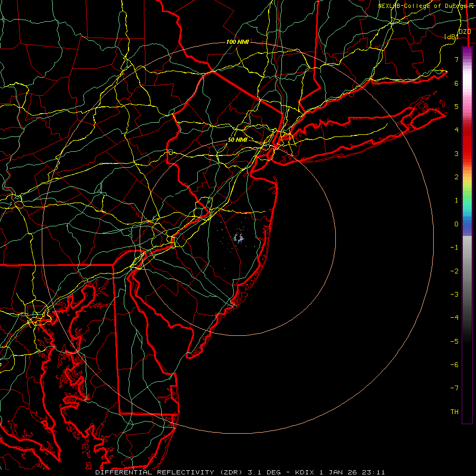Click the 4 value on the color scale

(456, 130)
